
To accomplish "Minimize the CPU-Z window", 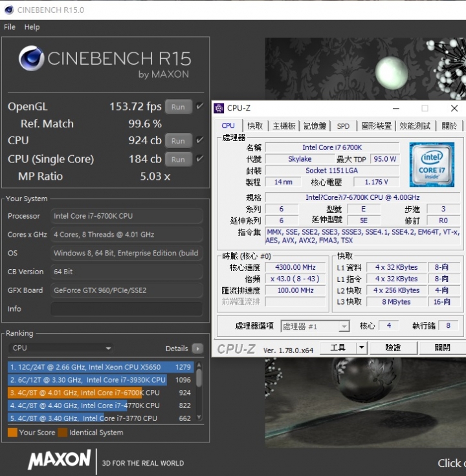I will tap(396, 109).
